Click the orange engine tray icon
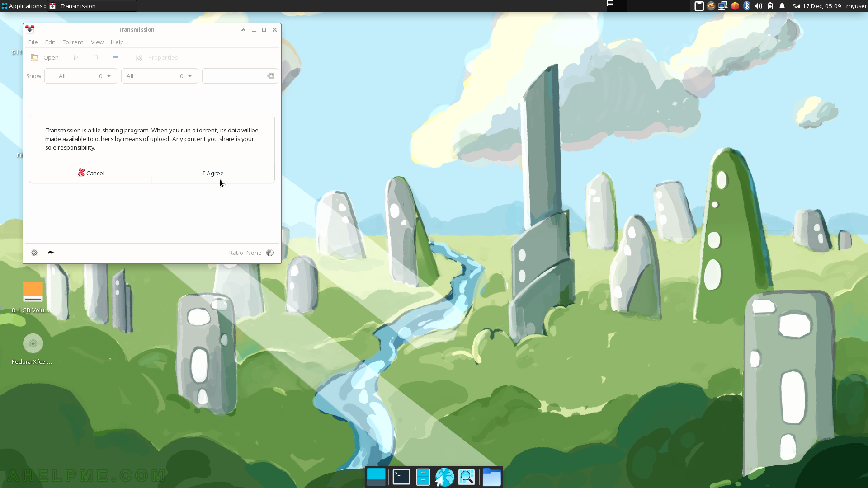868x488 pixels. tap(711, 6)
